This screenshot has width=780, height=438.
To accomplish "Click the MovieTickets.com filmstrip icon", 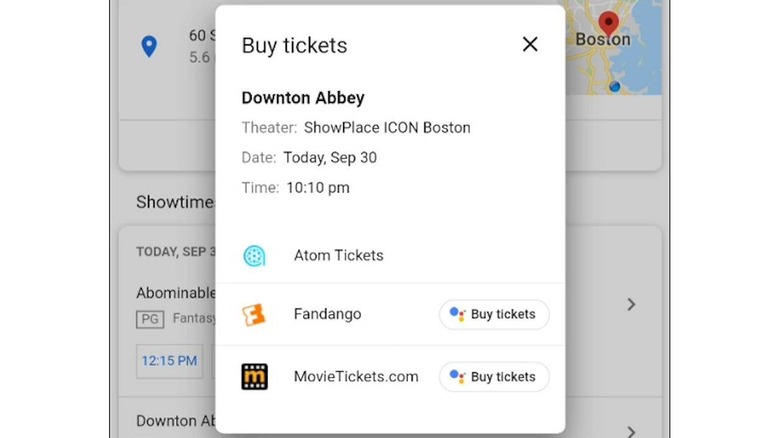I will pyautogui.click(x=254, y=377).
